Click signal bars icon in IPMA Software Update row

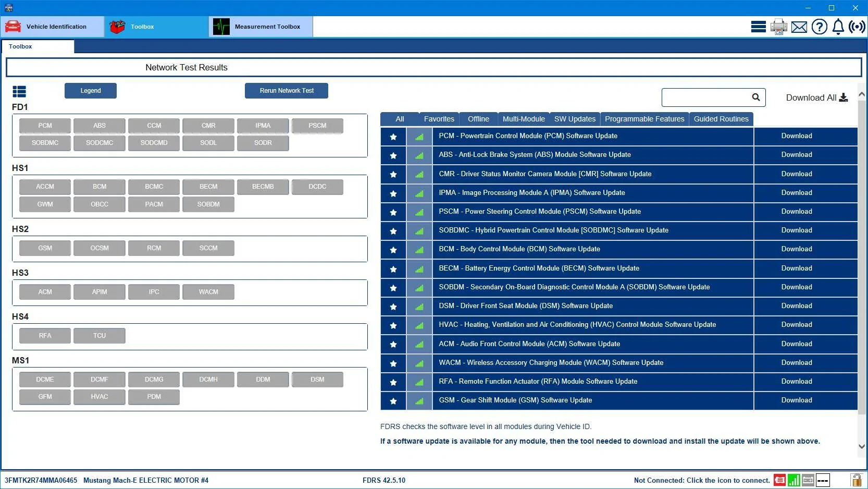pyautogui.click(x=419, y=193)
